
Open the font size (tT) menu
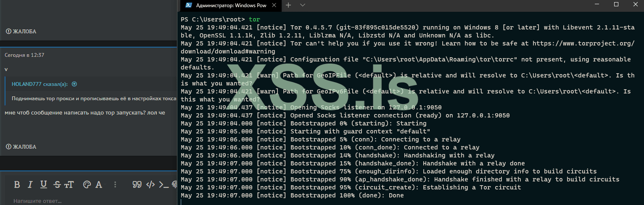(69, 184)
